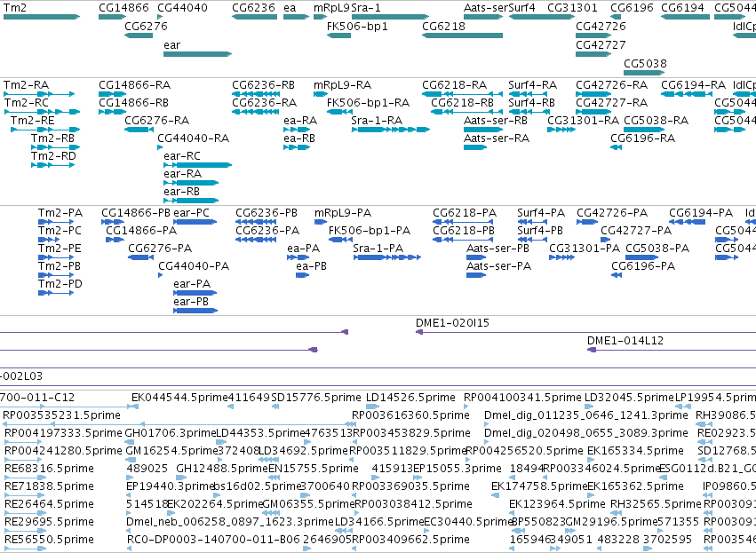Click the ear-RB transcript label
756x553 pixels.
pos(181,193)
